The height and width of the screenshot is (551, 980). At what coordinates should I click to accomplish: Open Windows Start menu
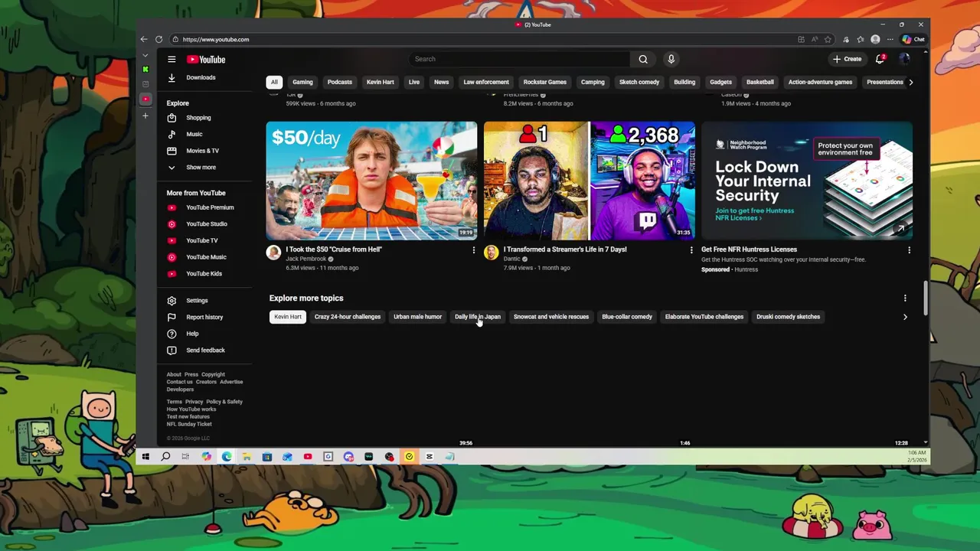(x=145, y=457)
